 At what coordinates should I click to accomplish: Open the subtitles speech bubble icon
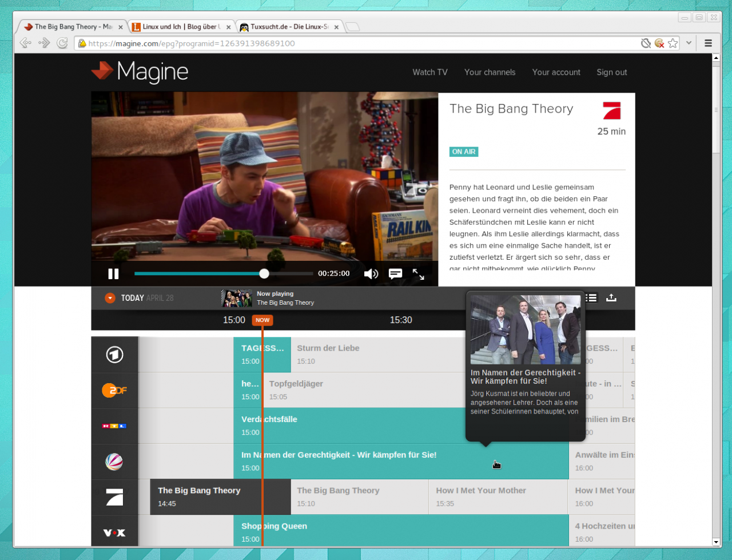click(x=395, y=273)
